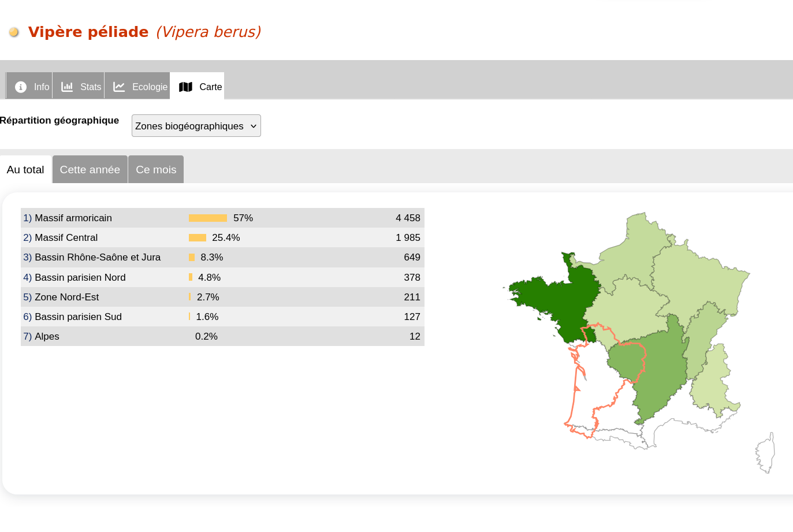Click the Massif armoricain row
Image resolution: width=793 pixels, height=532 pixels.
pos(222,218)
